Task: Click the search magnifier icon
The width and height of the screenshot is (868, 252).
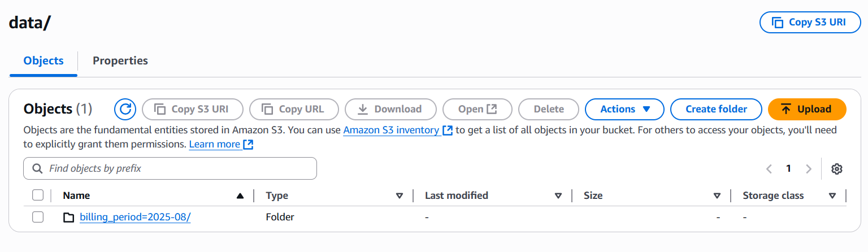Action: pyautogui.click(x=38, y=168)
